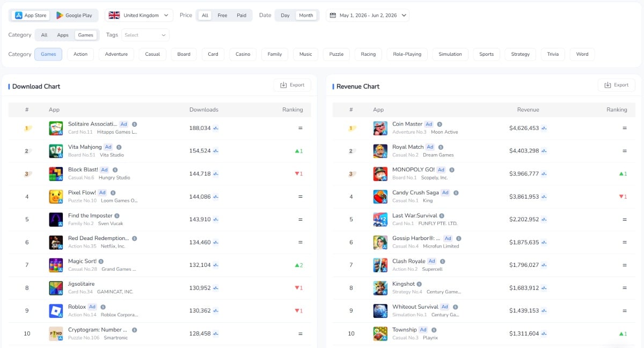This screenshot has height=348, width=644.
Task: Set Category toggle to Games
Action: click(86, 35)
